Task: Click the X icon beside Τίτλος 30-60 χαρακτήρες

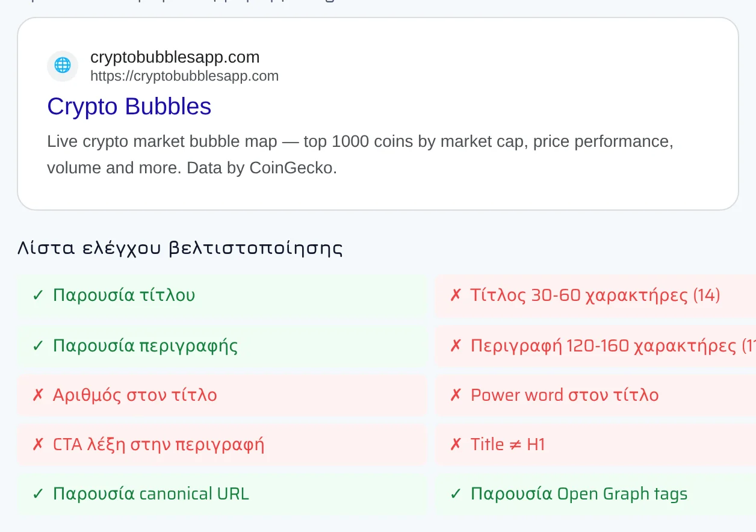Action: 456,295
